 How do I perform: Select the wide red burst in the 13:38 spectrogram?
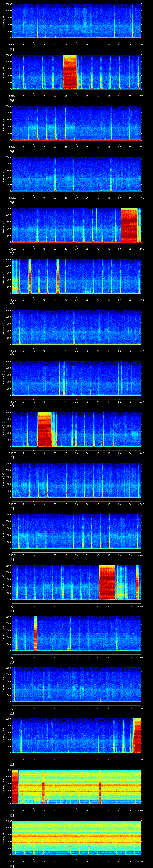[70, 72]
